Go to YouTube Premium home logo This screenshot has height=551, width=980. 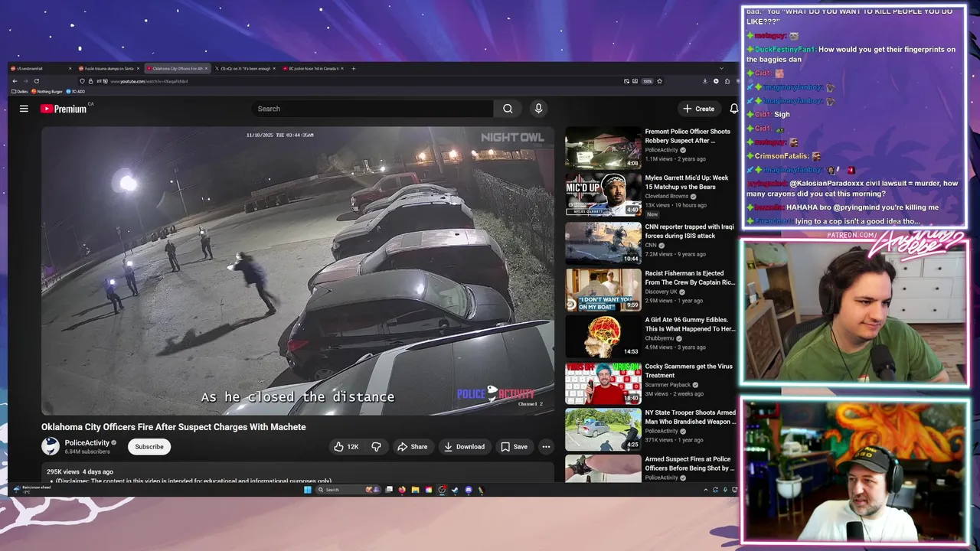pos(64,109)
